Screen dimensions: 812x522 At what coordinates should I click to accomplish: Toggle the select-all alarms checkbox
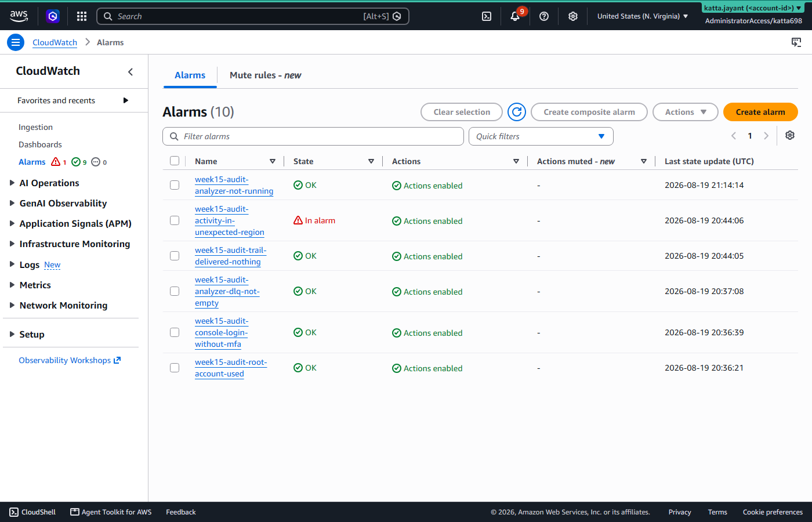coord(175,161)
